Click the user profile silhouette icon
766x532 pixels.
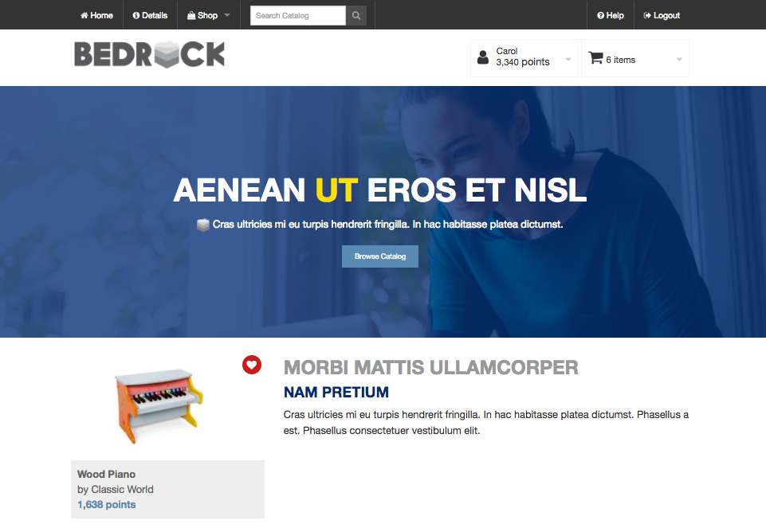[483, 57]
